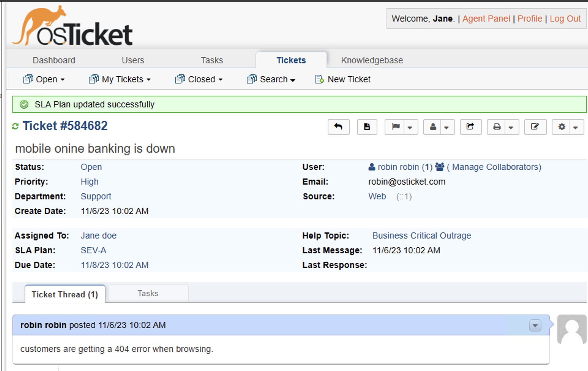Navigate to the Dashboard menu
Image resolution: width=588 pixels, height=371 pixels.
pos(54,60)
